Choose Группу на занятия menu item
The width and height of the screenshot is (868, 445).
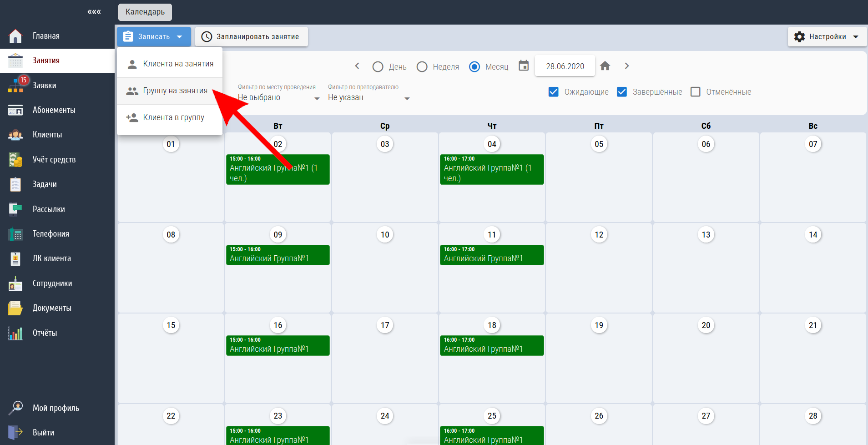point(170,91)
